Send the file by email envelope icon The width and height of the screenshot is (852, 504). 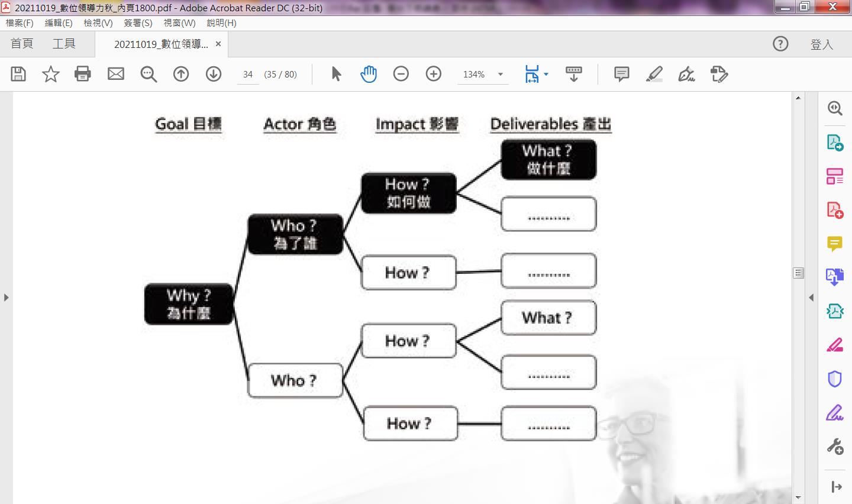point(116,74)
